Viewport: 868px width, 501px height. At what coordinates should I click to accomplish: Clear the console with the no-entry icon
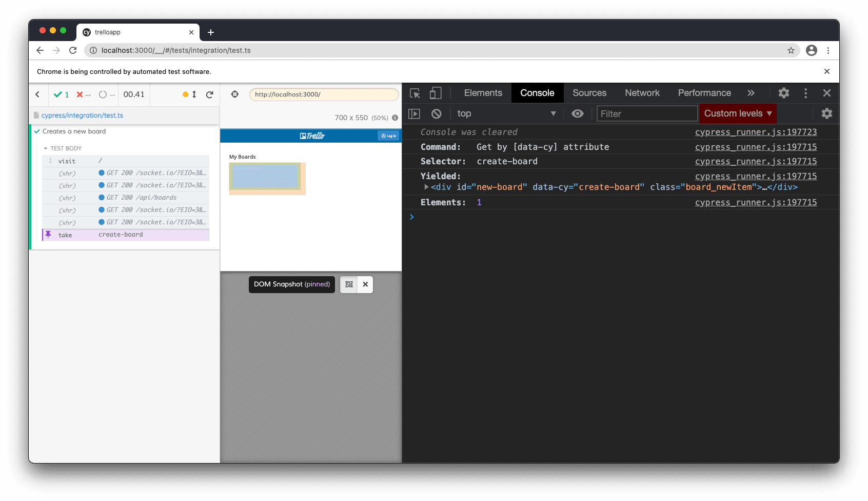[437, 113]
